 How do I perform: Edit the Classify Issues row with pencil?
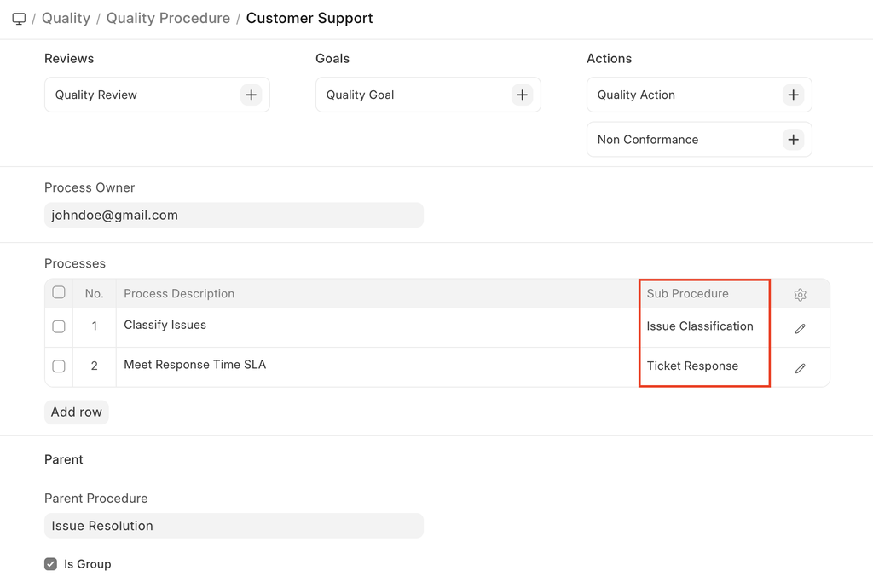[x=800, y=328]
